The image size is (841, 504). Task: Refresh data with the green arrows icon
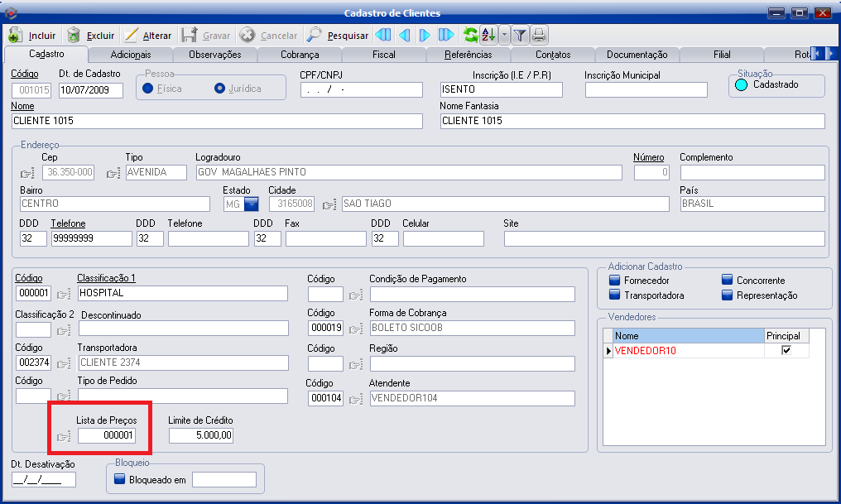(x=470, y=35)
